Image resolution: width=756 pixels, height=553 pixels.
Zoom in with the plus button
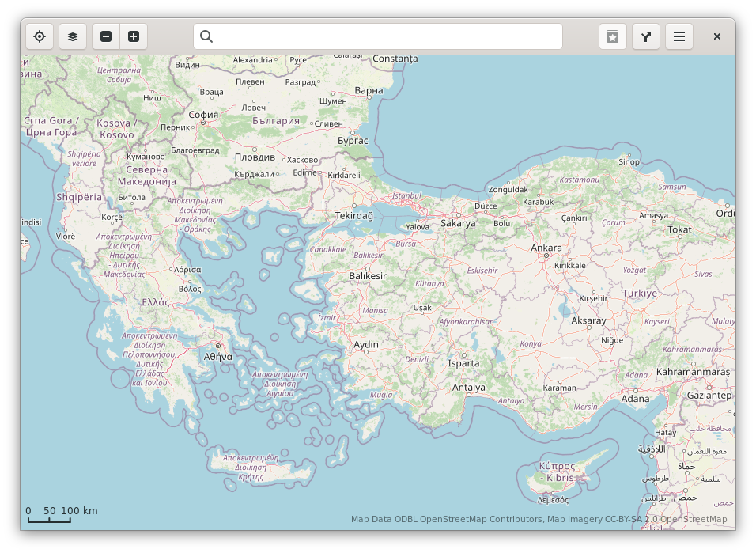tap(134, 36)
